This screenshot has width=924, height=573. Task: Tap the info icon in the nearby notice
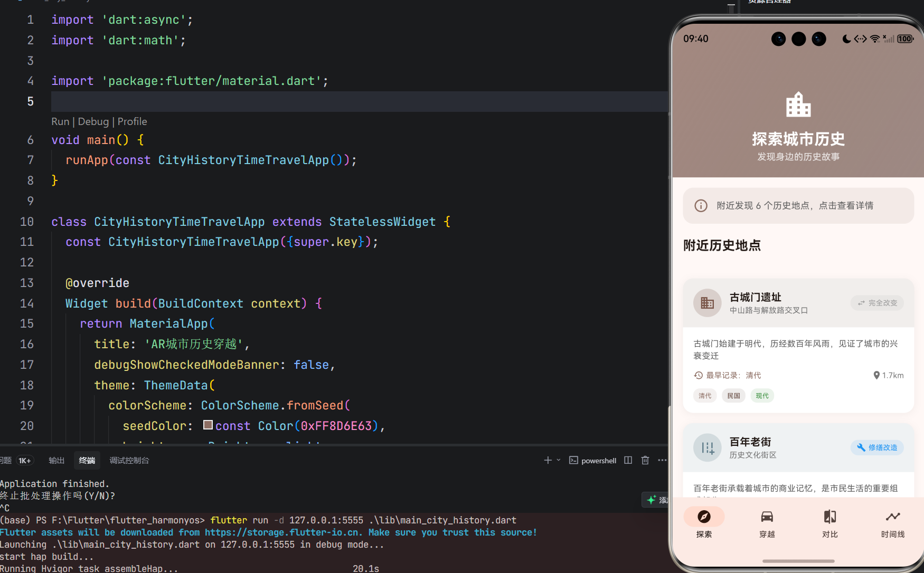(x=701, y=206)
